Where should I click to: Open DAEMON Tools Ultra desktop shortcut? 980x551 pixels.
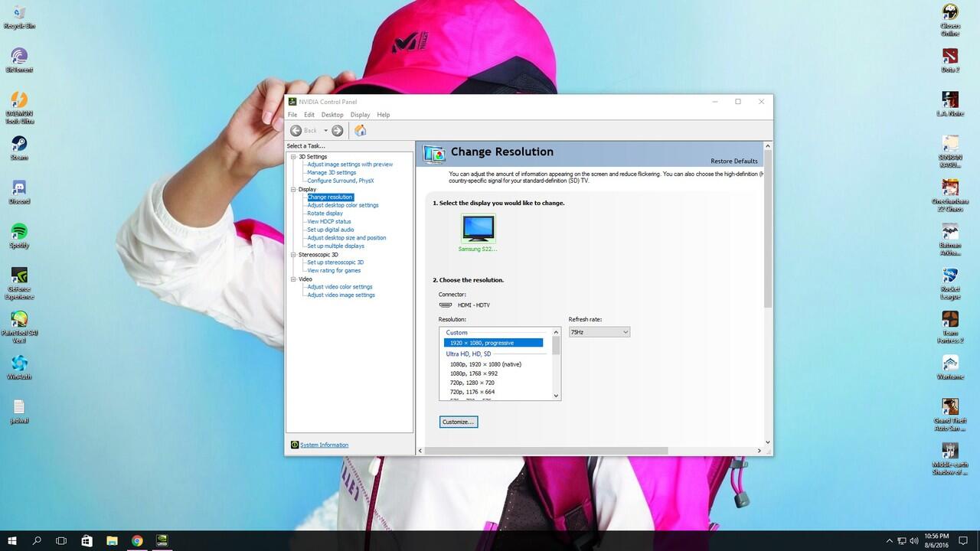click(19, 107)
